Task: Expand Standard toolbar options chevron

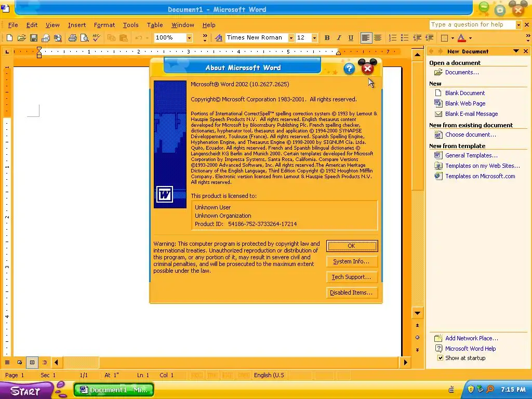Action: pos(205,37)
